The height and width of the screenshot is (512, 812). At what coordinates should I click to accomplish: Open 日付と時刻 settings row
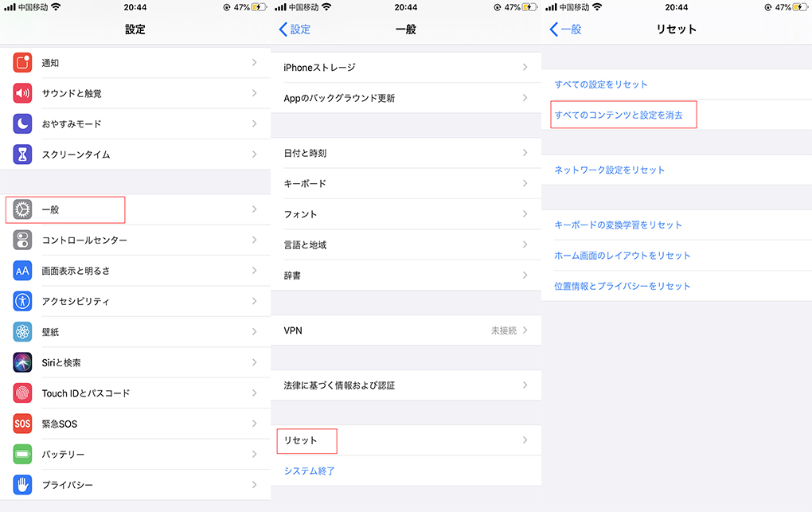tap(406, 153)
